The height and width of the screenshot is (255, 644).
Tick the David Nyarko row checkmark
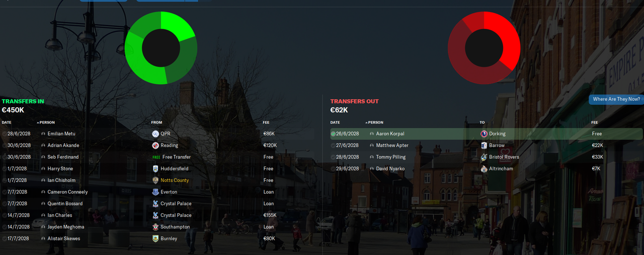(x=333, y=169)
